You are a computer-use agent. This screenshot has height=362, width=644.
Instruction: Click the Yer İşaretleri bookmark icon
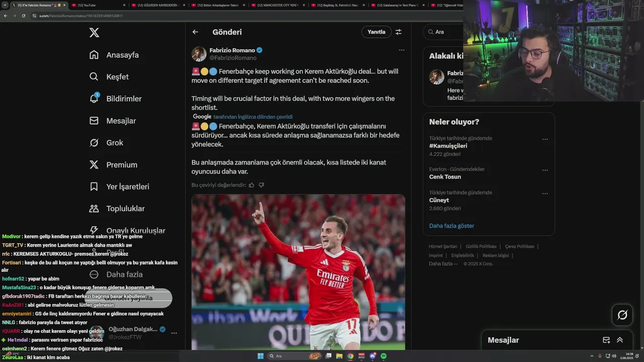[94, 187]
